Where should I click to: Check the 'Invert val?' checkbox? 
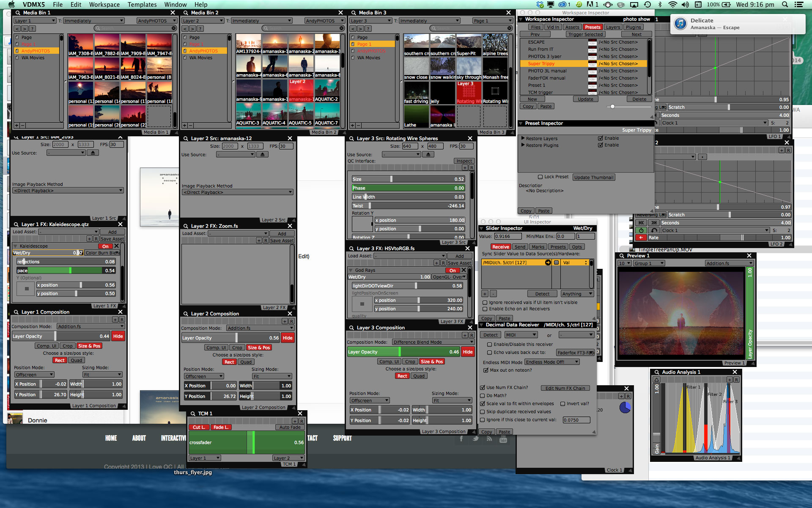tap(563, 404)
